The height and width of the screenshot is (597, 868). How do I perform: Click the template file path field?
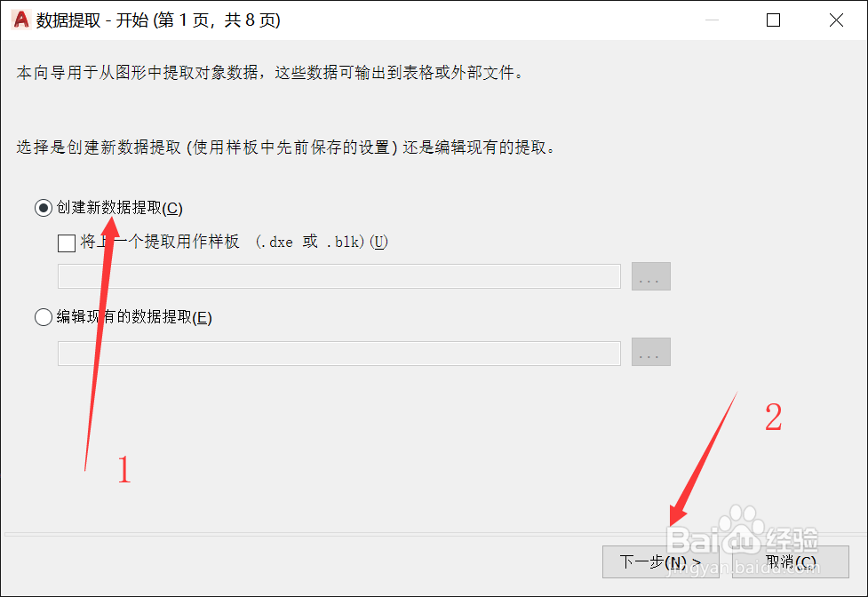click(338, 276)
